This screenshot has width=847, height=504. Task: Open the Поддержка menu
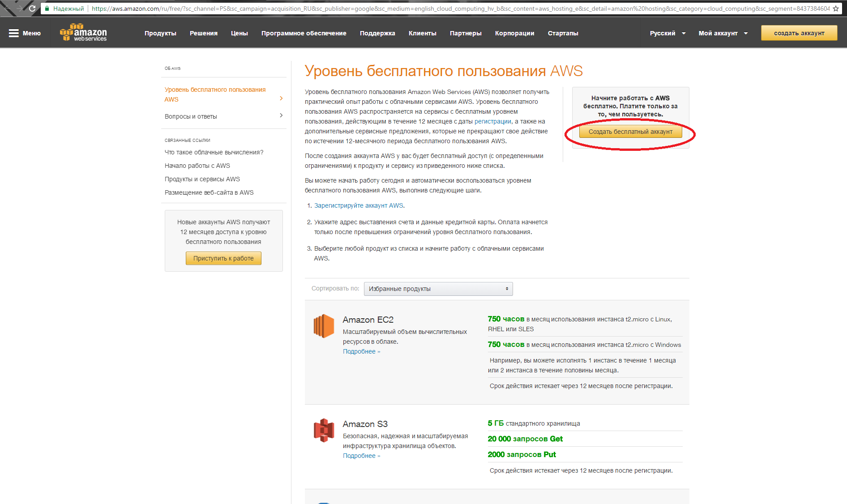377,33
